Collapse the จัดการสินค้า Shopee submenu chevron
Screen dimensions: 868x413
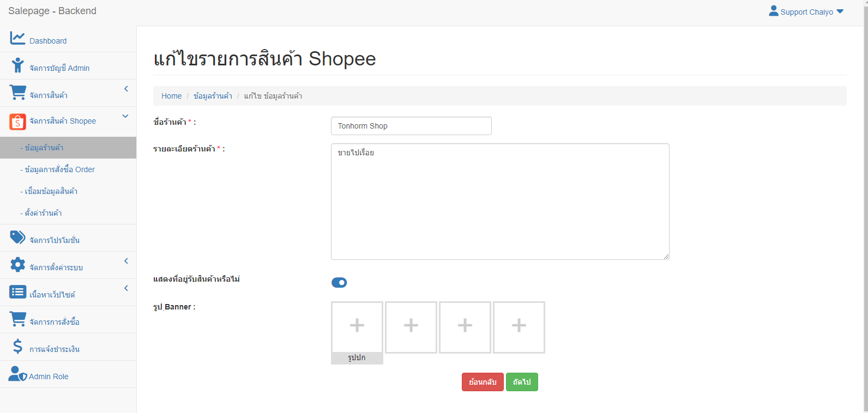(x=125, y=116)
